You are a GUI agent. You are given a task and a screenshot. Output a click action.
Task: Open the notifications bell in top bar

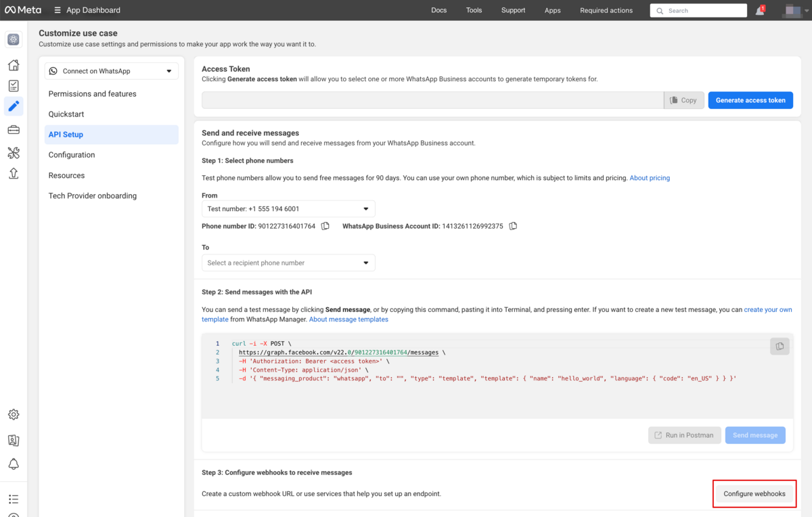[760, 11]
